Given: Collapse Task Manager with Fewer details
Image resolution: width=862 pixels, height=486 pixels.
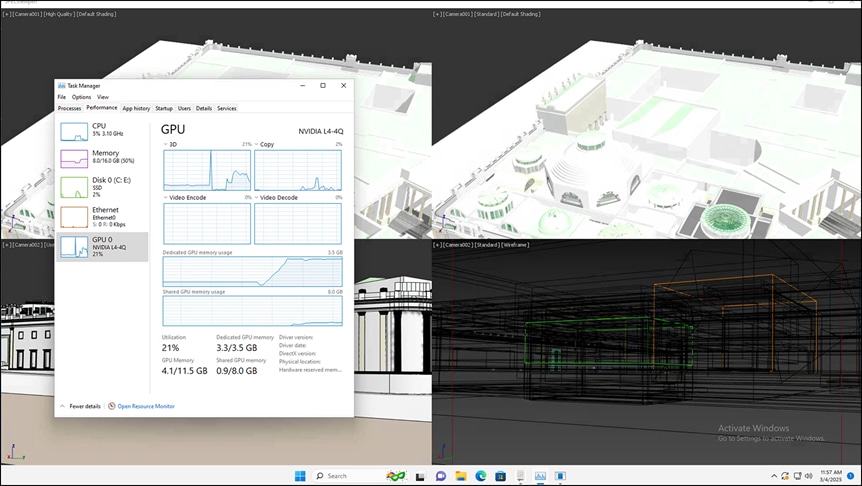Looking at the screenshot, I should [x=80, y=406].
